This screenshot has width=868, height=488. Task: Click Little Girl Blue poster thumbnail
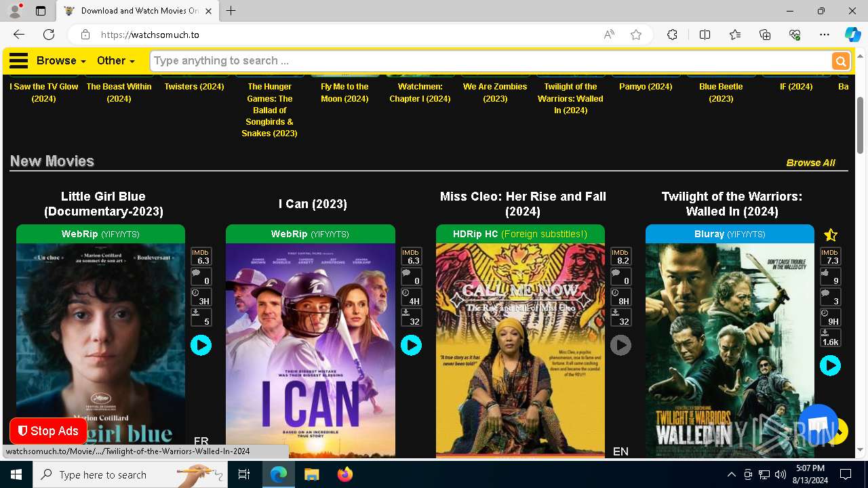[100, 350]
